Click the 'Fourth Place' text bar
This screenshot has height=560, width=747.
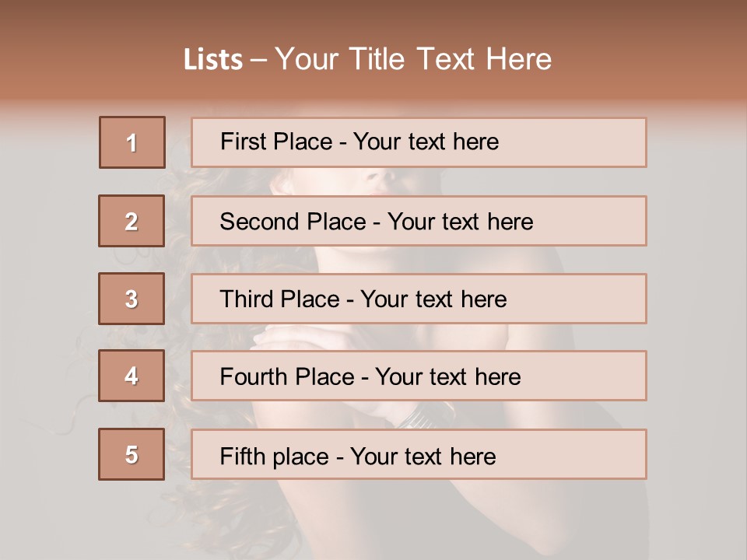419,376
